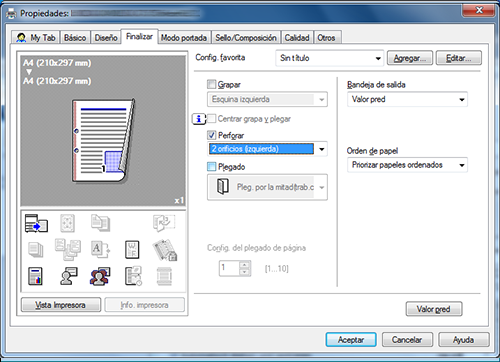Click the page icon with W and R
500x362 pixels.
click(132, 250)
